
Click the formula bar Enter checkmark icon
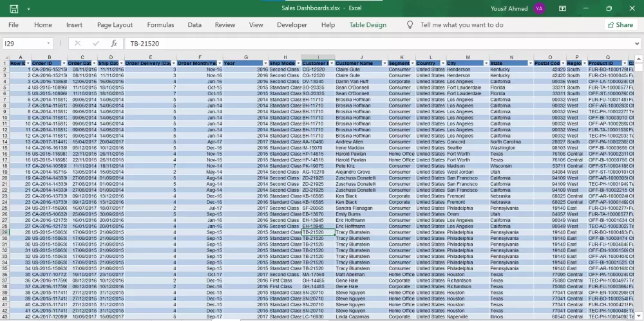tap(95, 43)
